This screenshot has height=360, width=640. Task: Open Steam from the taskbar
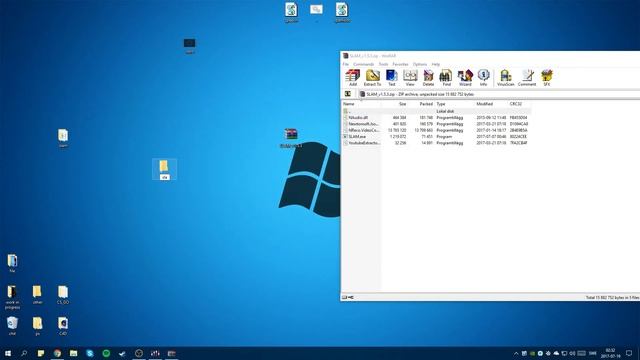122,353
